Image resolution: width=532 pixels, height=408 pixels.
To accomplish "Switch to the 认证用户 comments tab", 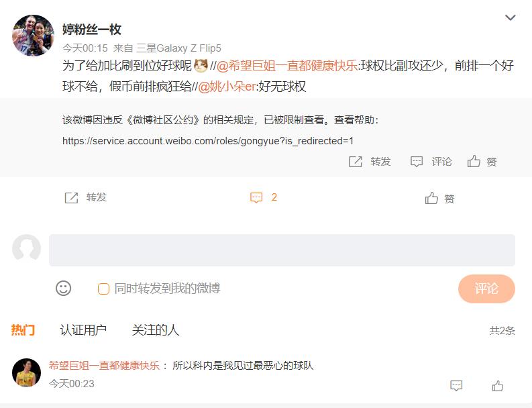I will pyautogui.click(x=83, y=330).
